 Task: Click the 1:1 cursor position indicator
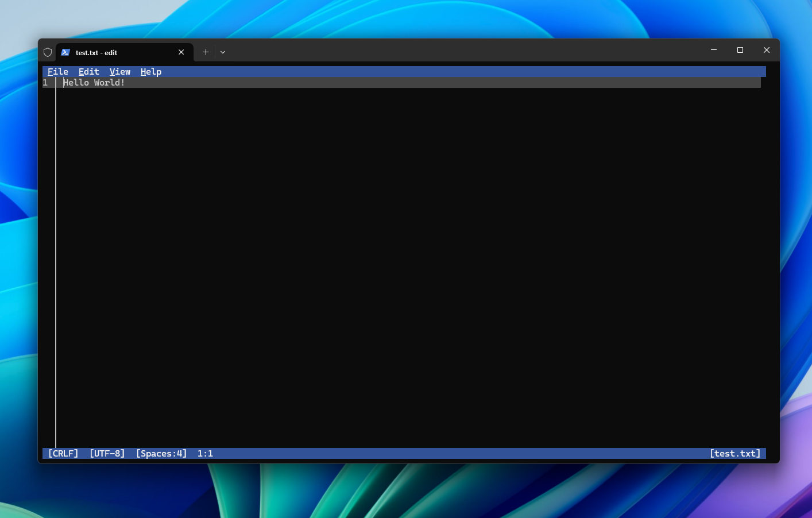pyautogui.click(x=204, y=453)
